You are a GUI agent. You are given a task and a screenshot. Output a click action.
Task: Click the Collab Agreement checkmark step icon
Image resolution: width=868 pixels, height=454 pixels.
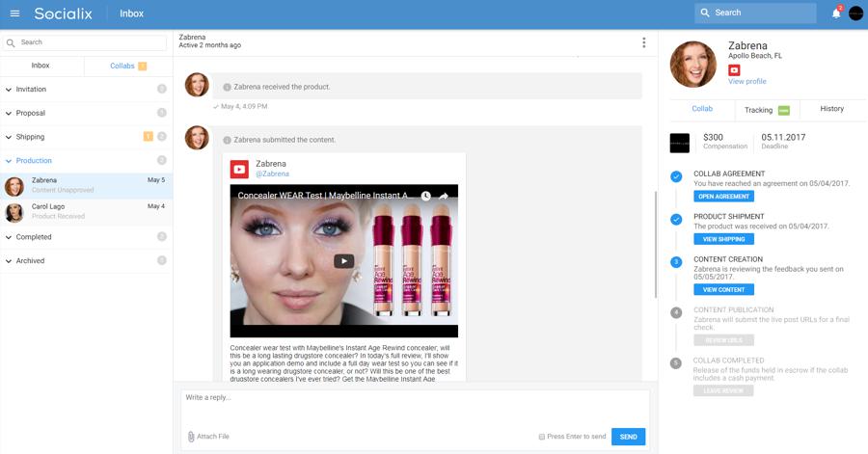[x=676, y=177]
